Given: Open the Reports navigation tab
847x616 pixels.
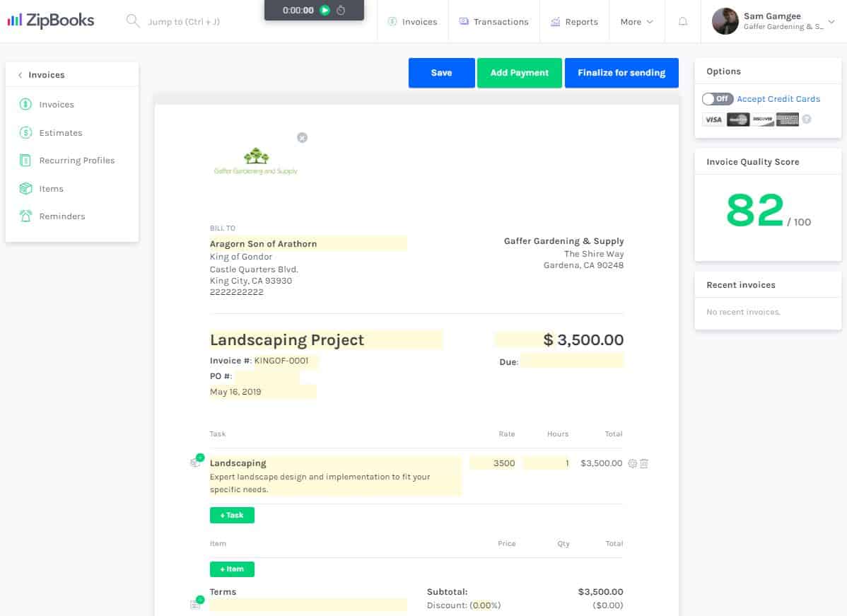Looking at the screenshot, I should [574, 22].
